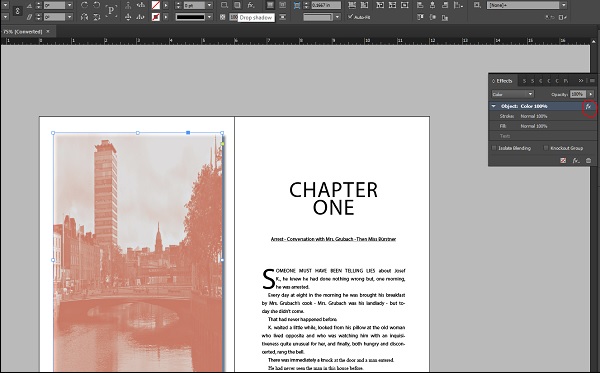Select the Text row in Effects panel

tap(542, 136)
